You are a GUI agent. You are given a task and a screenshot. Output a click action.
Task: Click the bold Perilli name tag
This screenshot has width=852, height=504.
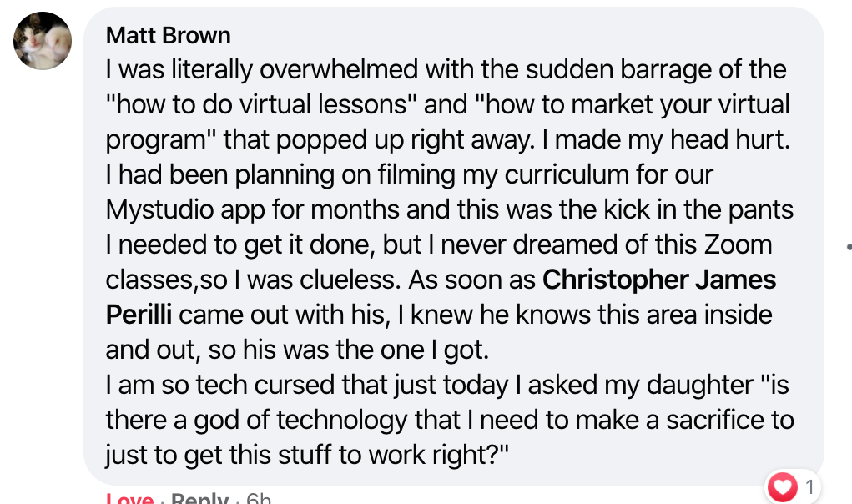click(139, 315)
